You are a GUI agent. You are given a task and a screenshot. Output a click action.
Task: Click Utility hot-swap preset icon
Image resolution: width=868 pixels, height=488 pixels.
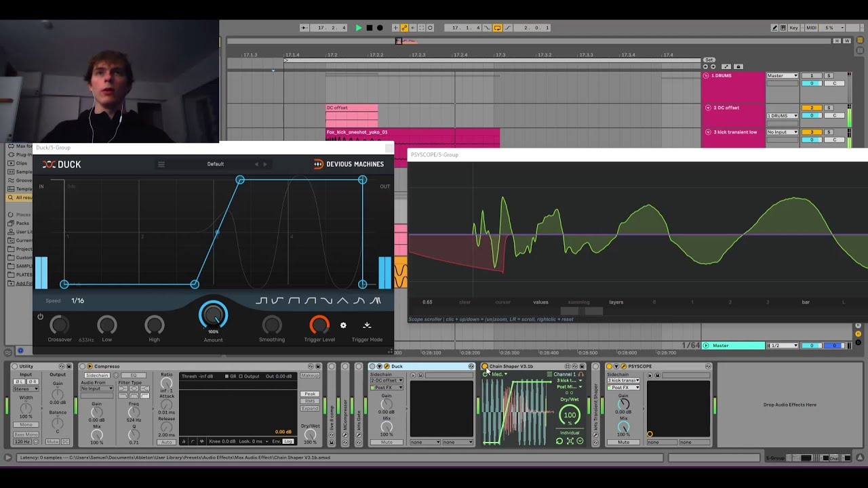point(62,366)
